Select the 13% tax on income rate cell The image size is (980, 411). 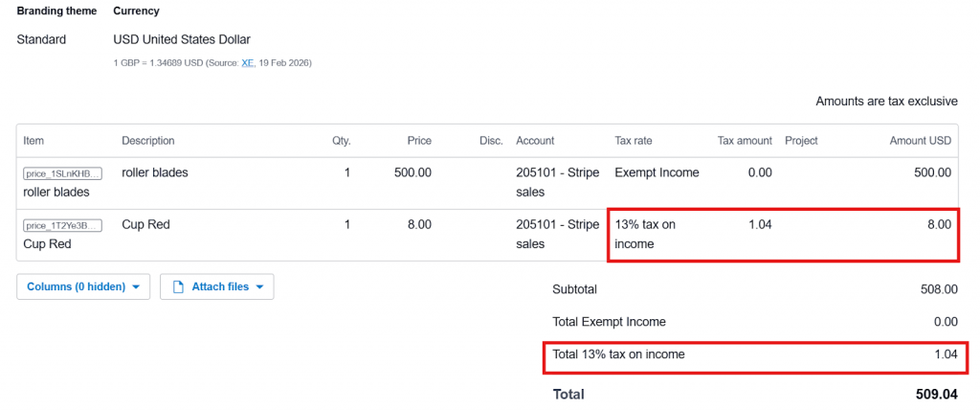(646, 234)
